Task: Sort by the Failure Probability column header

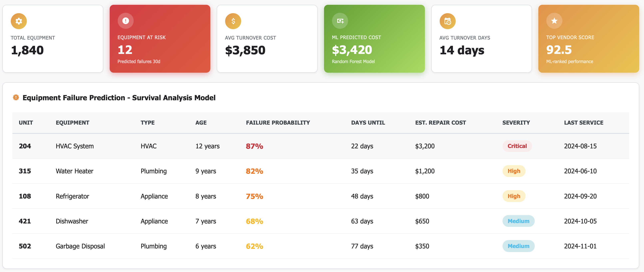Action: tap(278, 123)
